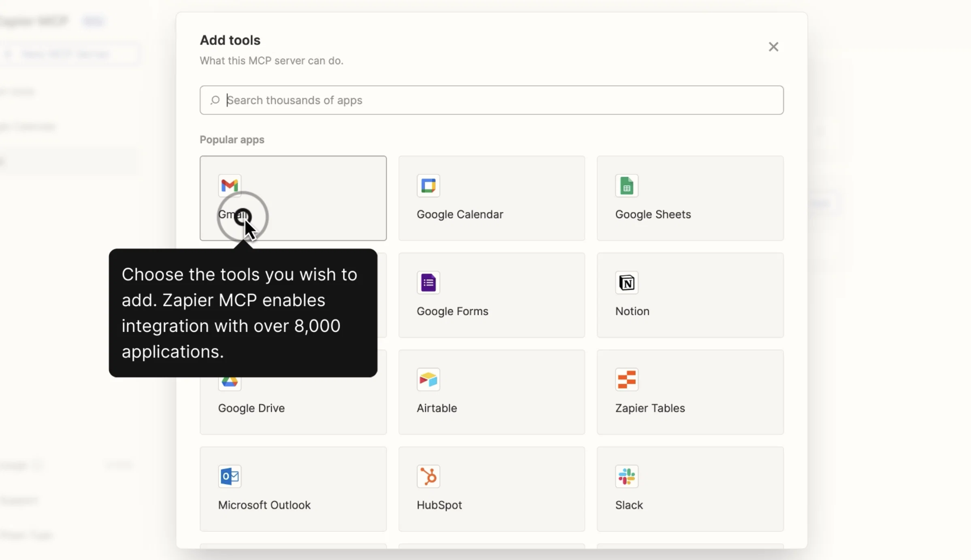The image size is (971, 560).
Task: Select the Google Calendar icon
Action: tap(428, 186)
